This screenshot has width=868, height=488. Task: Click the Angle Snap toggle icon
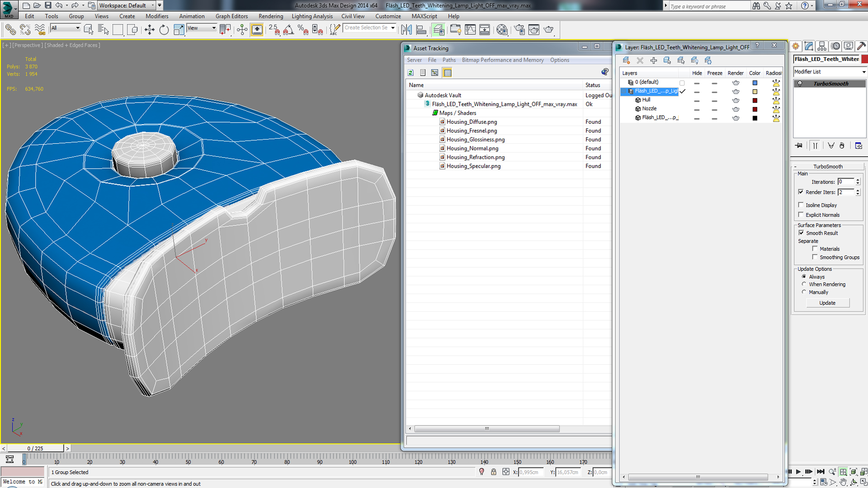[x=288, y=30]
